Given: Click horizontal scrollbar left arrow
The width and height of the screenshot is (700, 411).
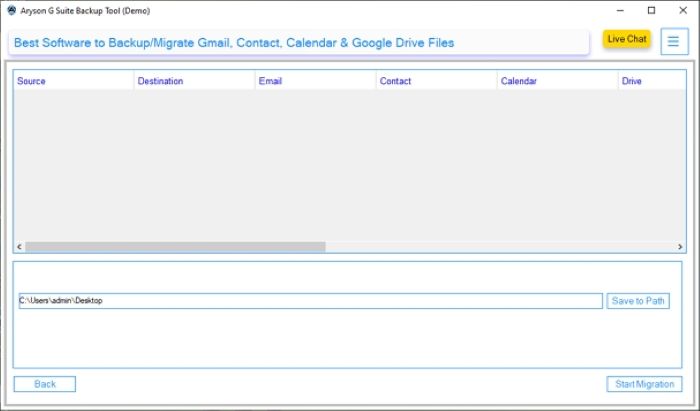Looking at the screenshot, I should tap(19, 247).
